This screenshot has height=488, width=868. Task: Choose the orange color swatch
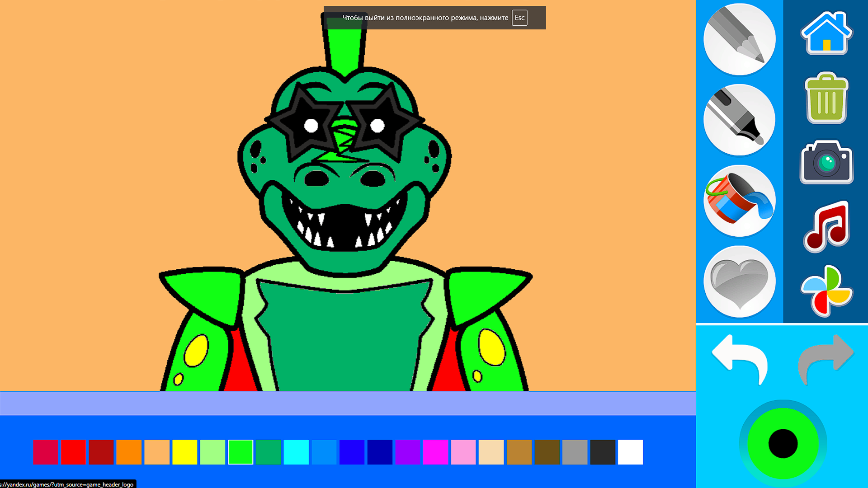(x=129, y=452)
